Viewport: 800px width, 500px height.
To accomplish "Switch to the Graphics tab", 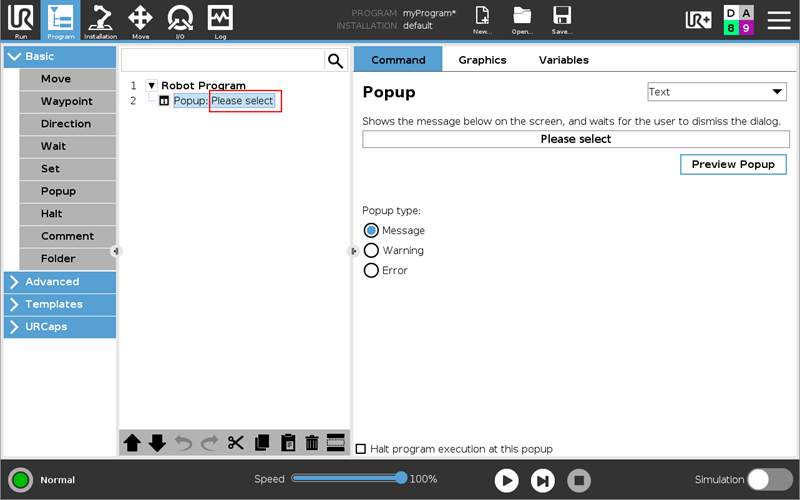I will pyautogui.click(x=482, y=60).
